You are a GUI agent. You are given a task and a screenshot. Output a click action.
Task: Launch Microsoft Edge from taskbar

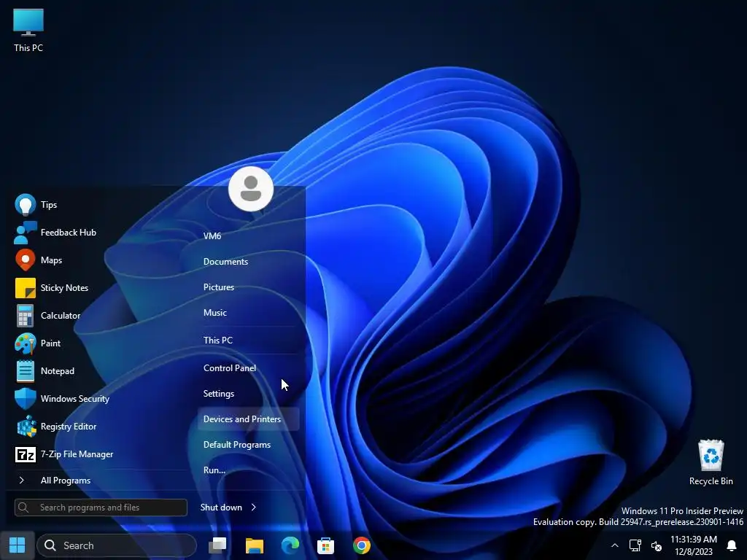pos(290,545)
